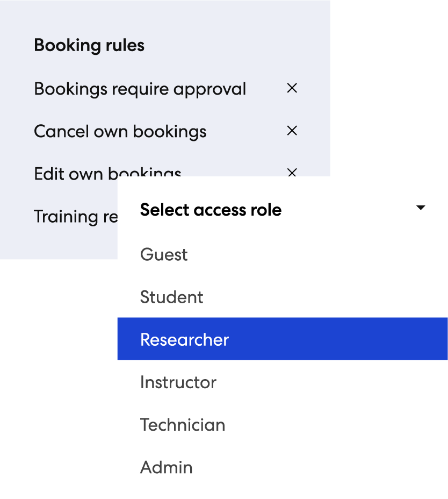448x499 pixels.
Task: Toggle the Edit own bookings X mark
Action: click(x=292, y=172)
